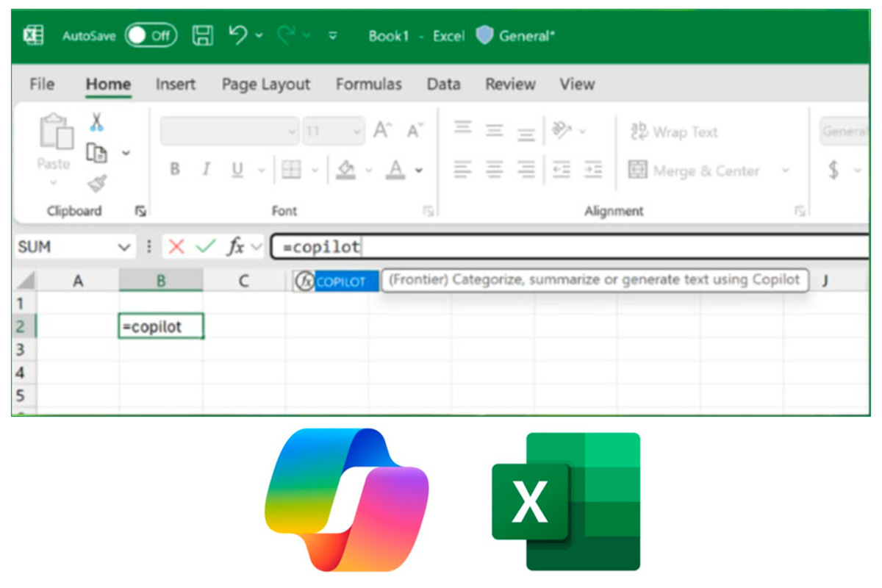The width and height of the screenshot is (882, 588).
Task: Open the Formulas tab
Action: pyautogui.click(x=369, y=85)
